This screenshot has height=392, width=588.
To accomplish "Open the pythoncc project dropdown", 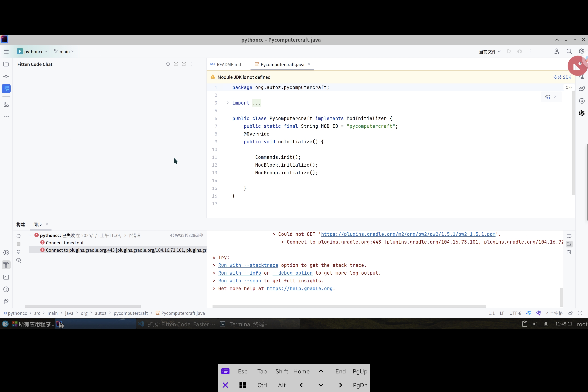I will pos(32,51).
